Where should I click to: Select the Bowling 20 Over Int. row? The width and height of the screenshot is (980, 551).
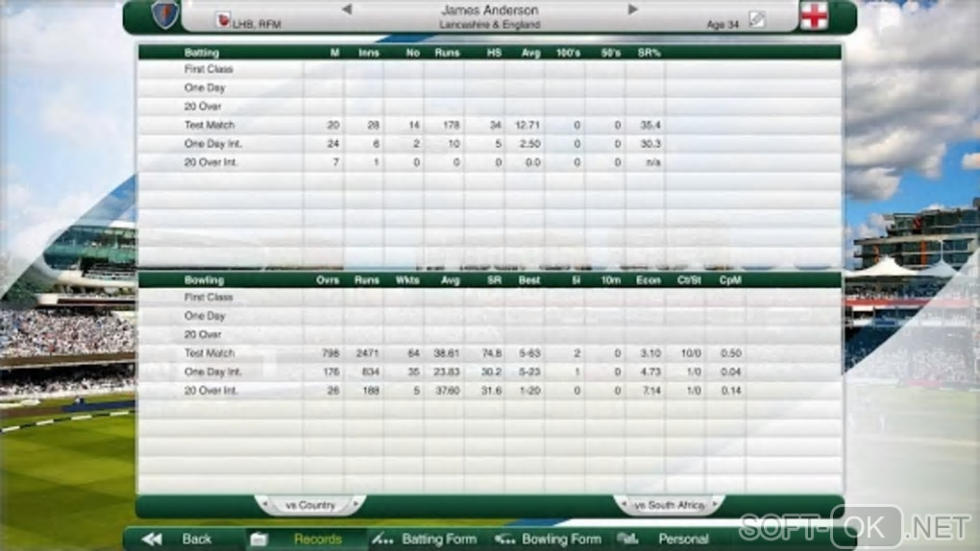(489, 391)
